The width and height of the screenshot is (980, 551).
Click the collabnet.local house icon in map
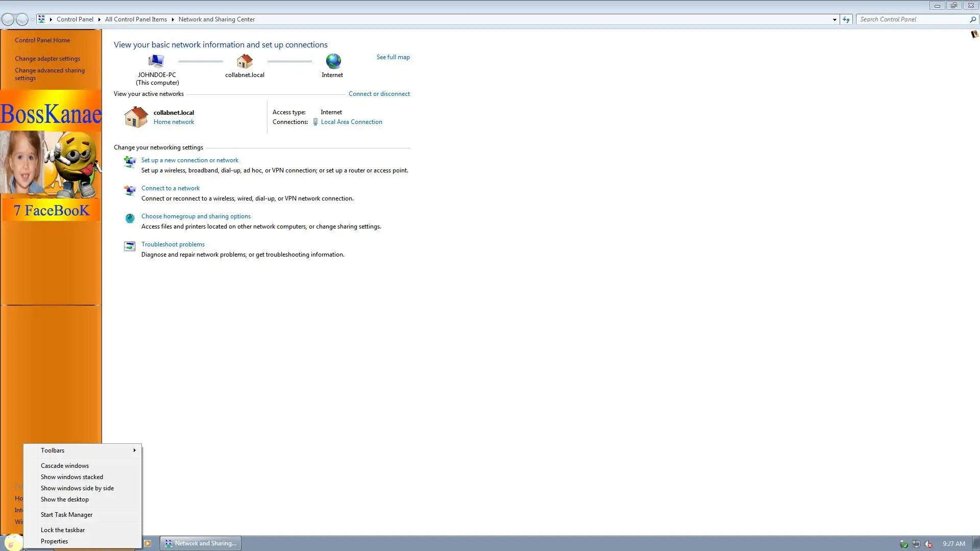(x=244, y=61)
